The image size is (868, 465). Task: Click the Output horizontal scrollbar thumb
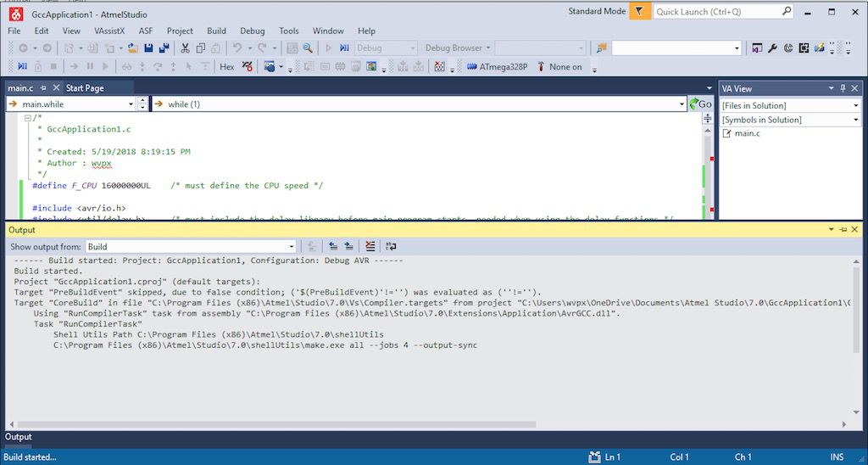(276, 424)
